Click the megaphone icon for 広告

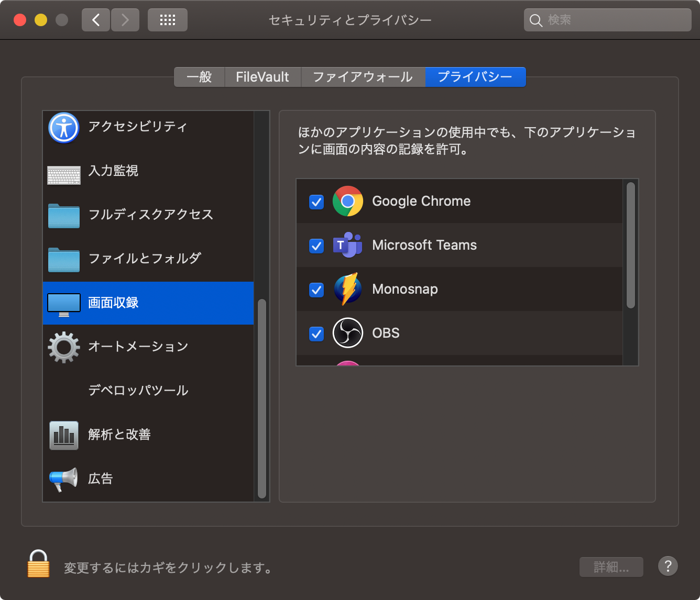[x=63, y=480]
